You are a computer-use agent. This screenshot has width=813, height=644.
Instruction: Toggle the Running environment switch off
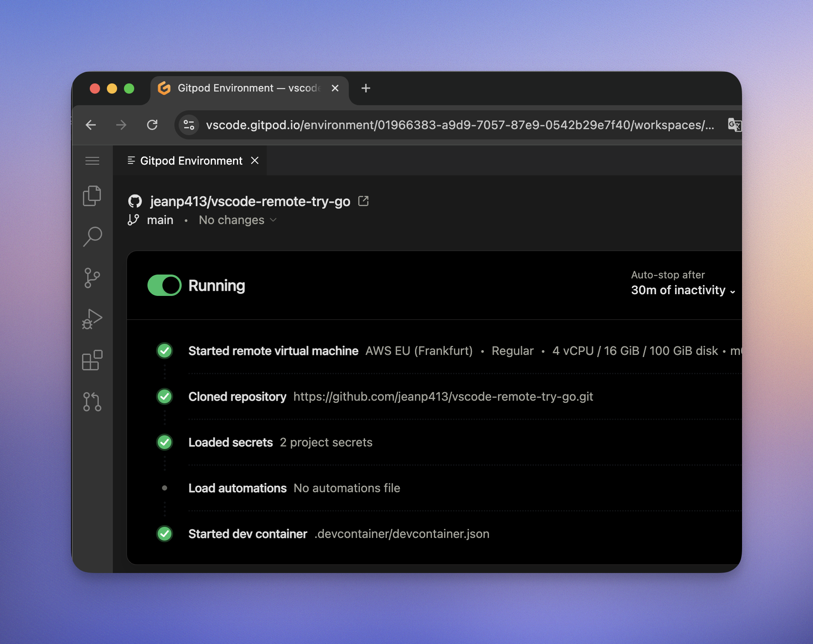165,285
